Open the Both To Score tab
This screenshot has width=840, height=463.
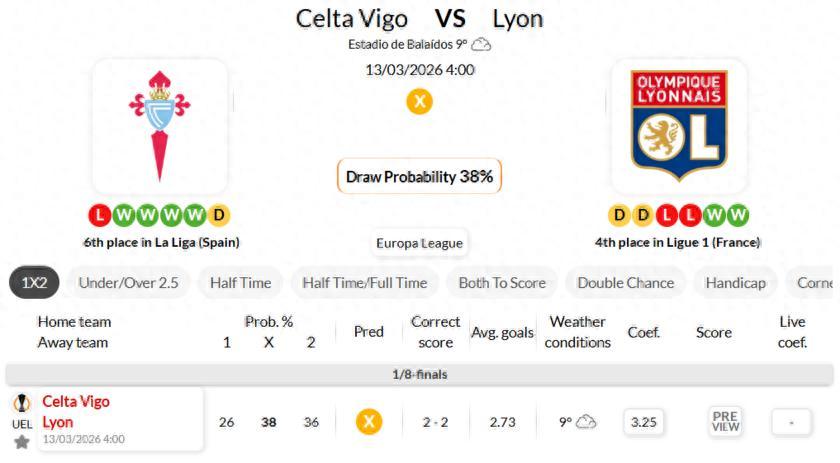(502, 283)
